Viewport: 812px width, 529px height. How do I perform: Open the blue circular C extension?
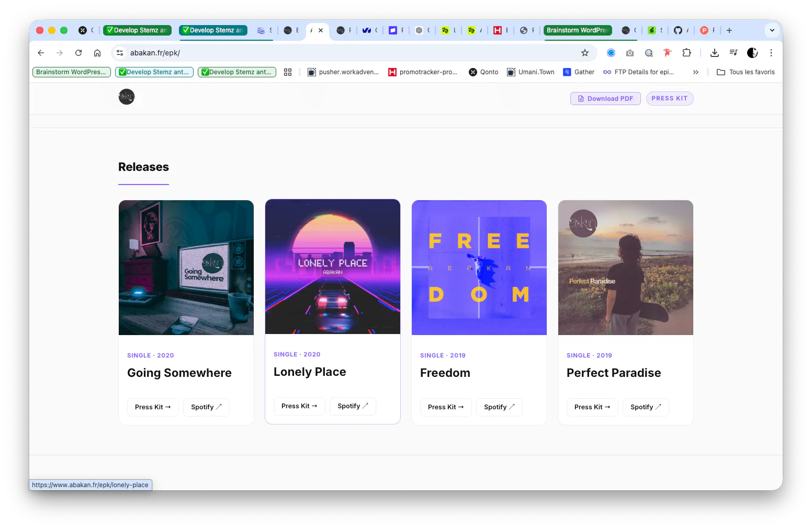[x=611, y=53]
